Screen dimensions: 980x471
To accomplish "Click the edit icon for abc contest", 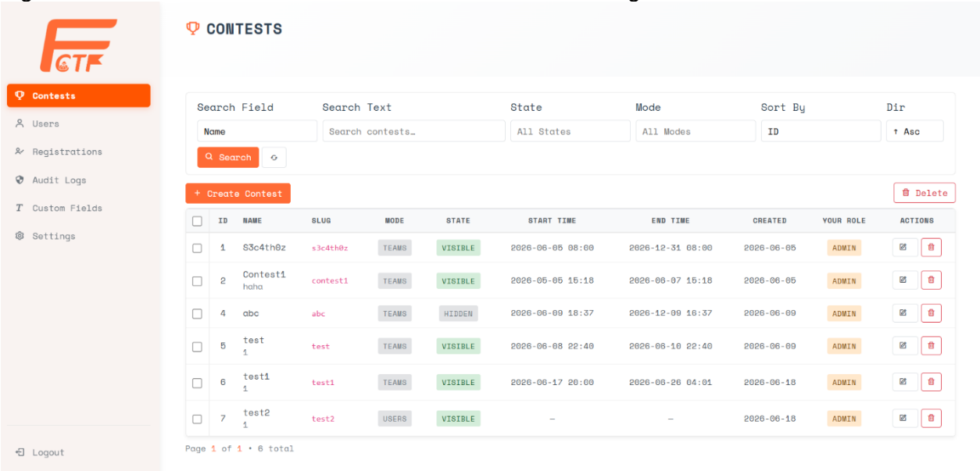I will [903, 313].
